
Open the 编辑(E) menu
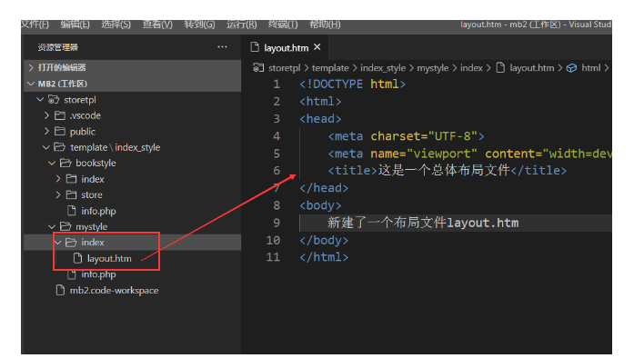(75, 25)
